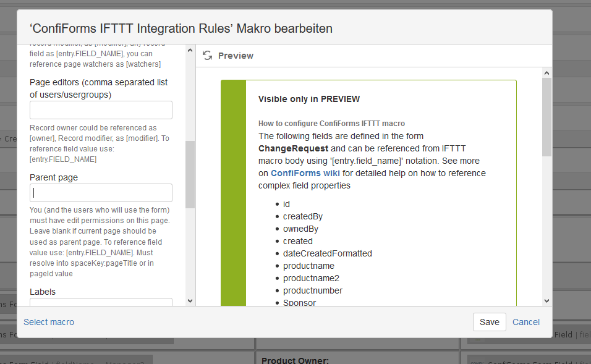
Task: Click 'How to configure ConfiForms IFTTT macro' heading
Action: pos(331,124)
